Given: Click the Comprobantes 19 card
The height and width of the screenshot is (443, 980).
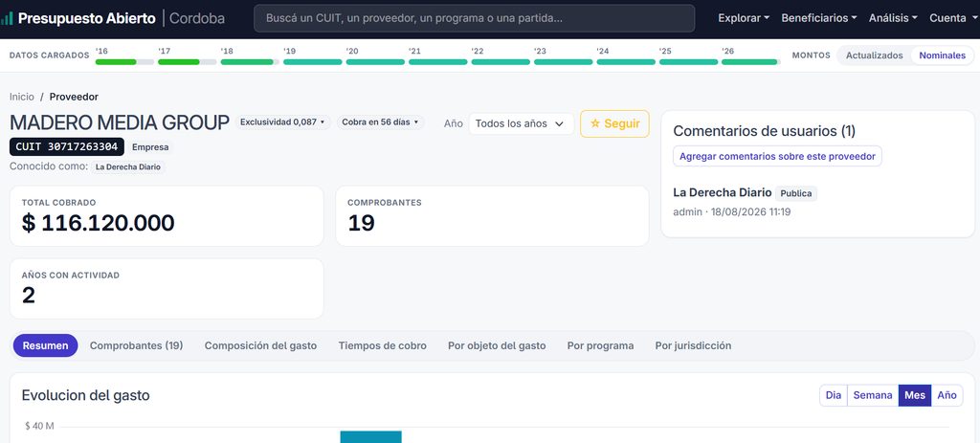Looking at the screenshot, I should coord(493,215).
